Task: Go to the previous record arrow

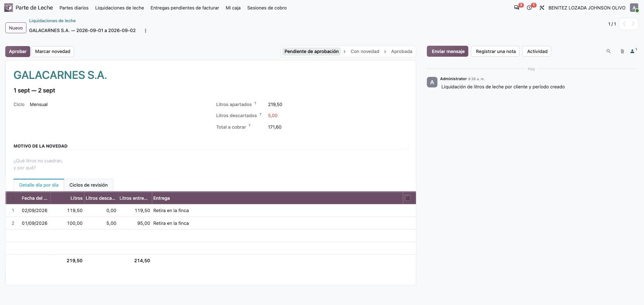Action: point(624,24)
